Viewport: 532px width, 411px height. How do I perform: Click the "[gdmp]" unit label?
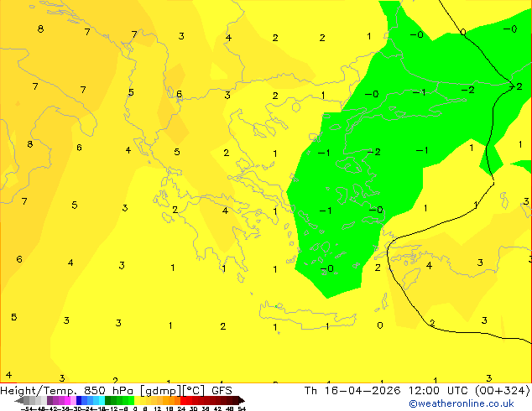click(x=160, y=391)
